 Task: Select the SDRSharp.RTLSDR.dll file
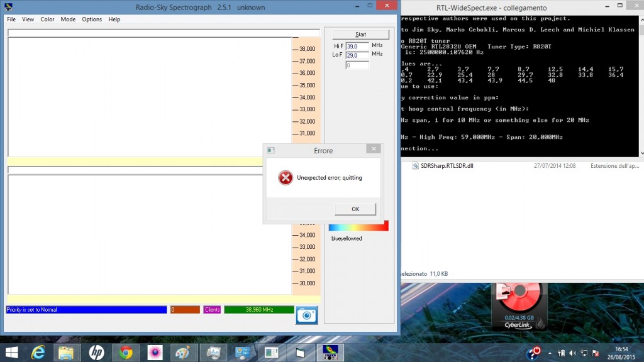447,166
